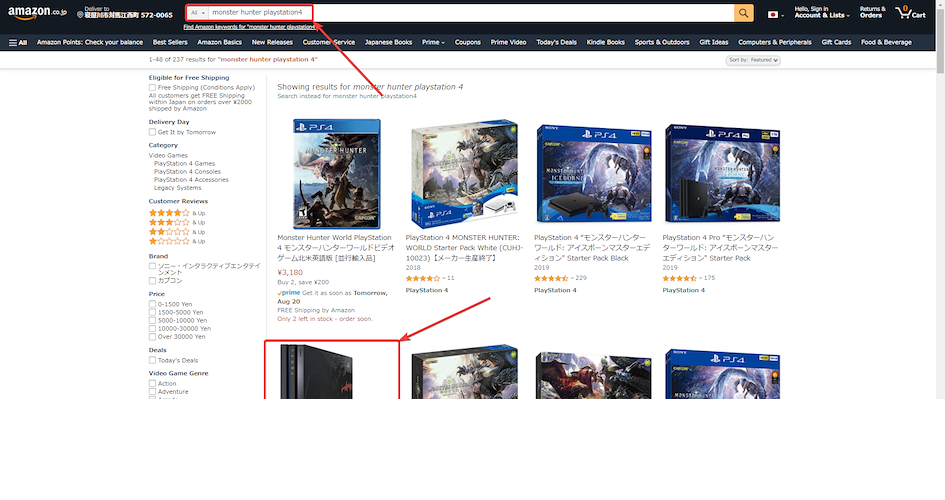Select Video Games category

point(168,155)
